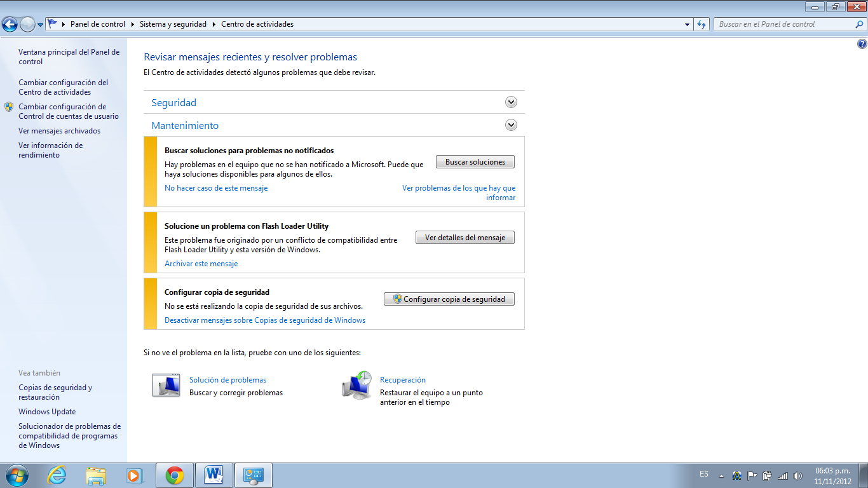Click the Solución de problemas monitor icon
Screen dimensions: 868x488
pyautogui.click(x=166, y=385)
